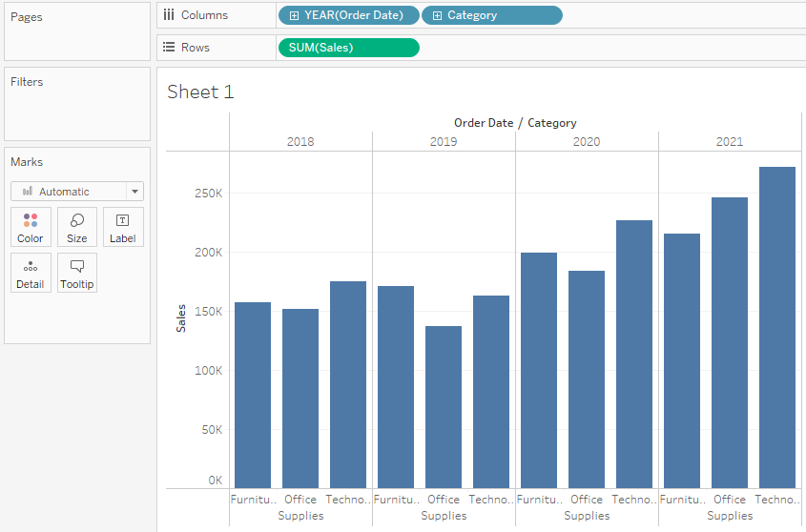
Task: Click the 2018 year column header
Action: coord(300,142)
